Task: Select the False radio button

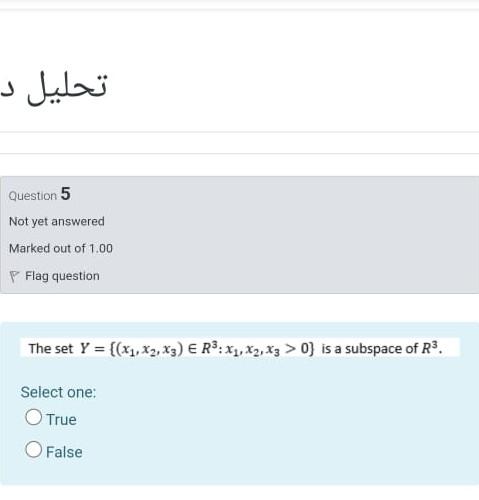Action: [33, 449]
